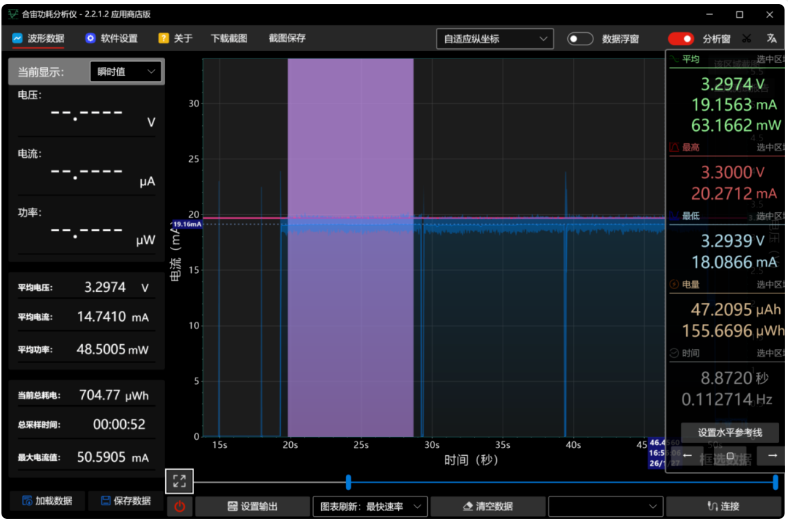Click the scissors cut icon in toolbar
The width and height of the screenshot is (788, 521).
coord(747,38)
